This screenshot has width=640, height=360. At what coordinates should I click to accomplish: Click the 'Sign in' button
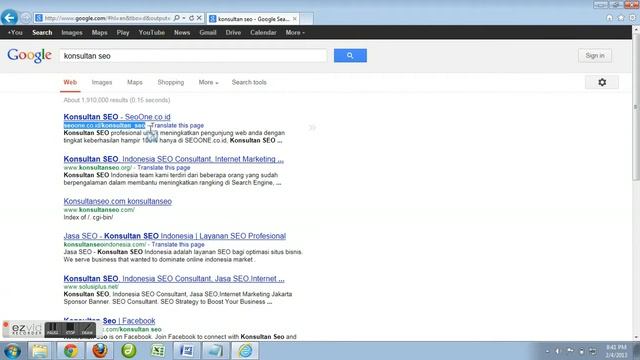pyautogui.click(x=595, y=56)
